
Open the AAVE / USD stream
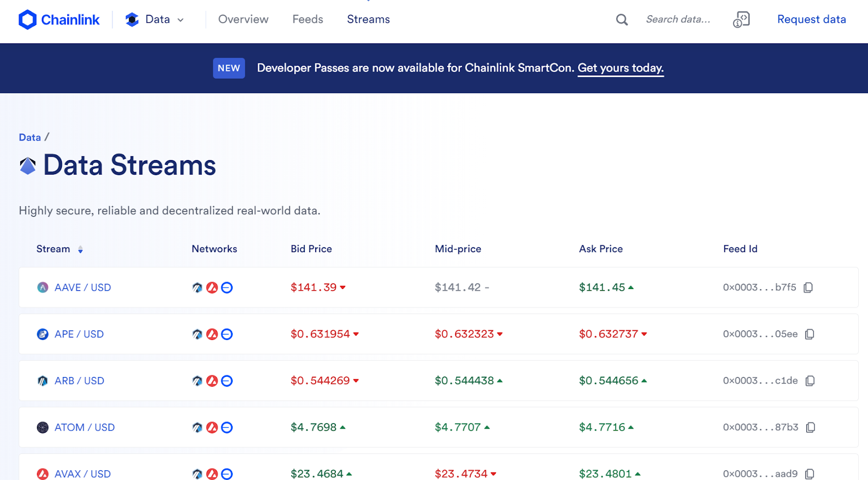(82, 287)
